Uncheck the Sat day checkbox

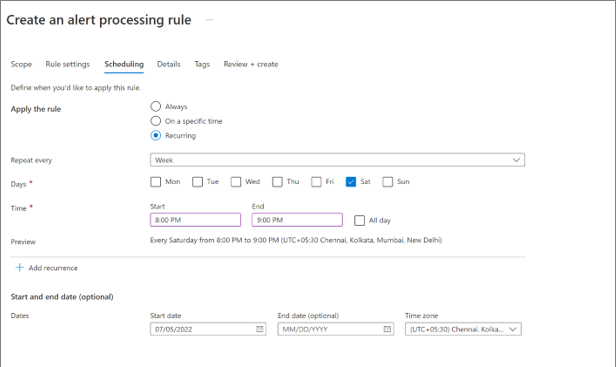coord(351,182)
